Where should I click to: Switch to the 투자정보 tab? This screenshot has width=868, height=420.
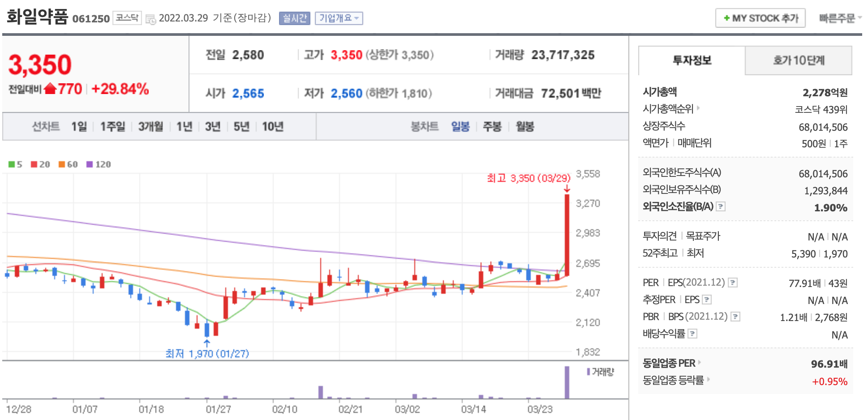(692, 60)
